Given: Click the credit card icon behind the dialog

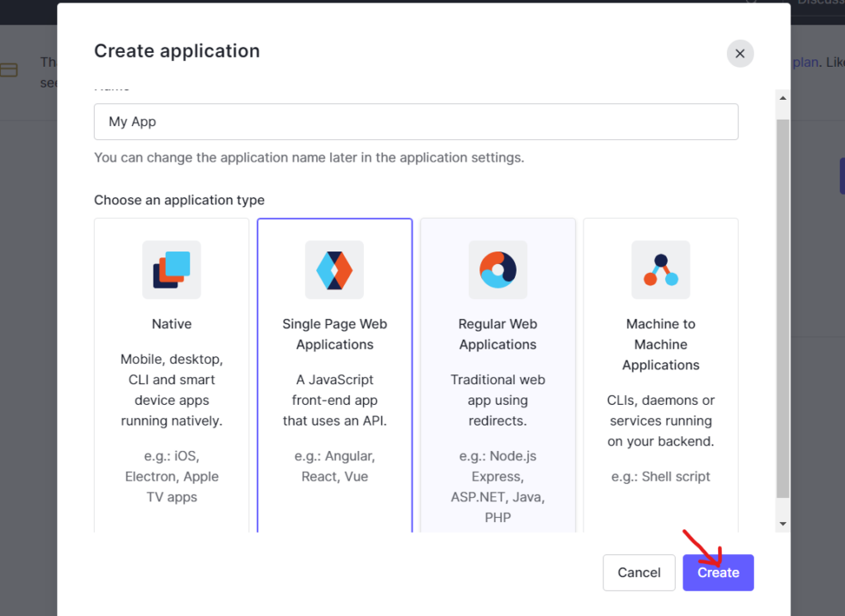Looking at the screenshot, I should [x=9, y=71].
